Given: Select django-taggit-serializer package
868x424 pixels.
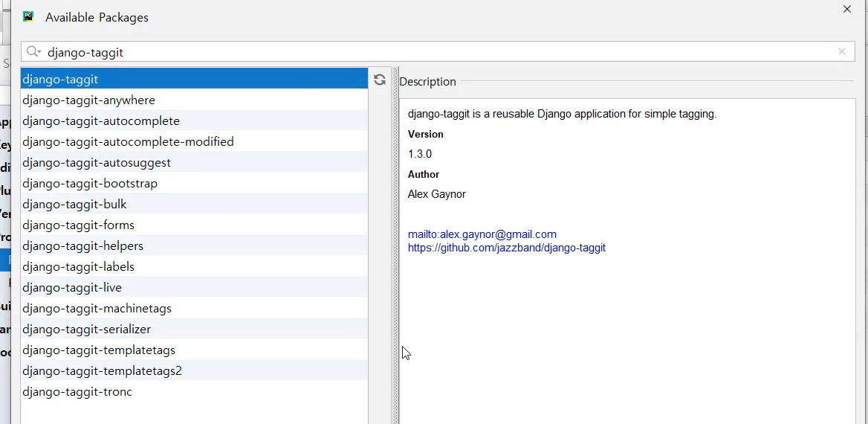Looking at the screenshot, I should [194, 329].
